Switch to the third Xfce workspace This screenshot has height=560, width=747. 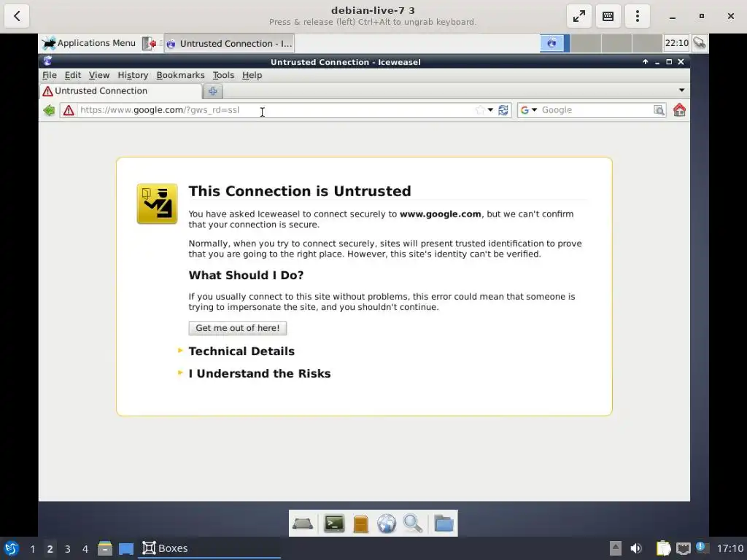(x=616, y=43)
